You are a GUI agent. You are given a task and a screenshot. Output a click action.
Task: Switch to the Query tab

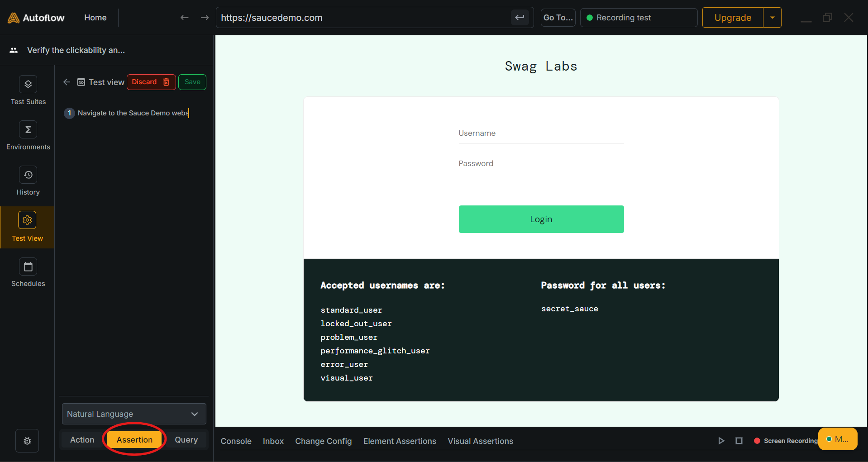[186, 440]
